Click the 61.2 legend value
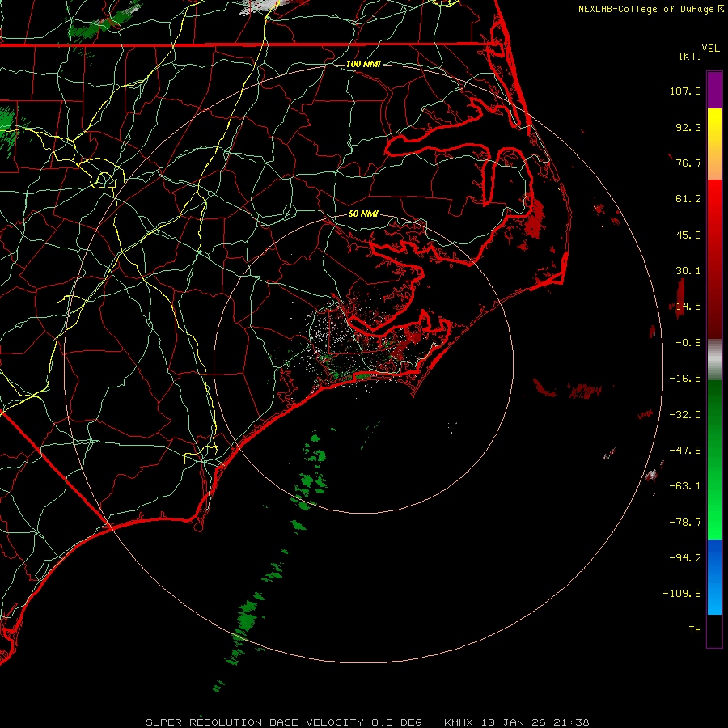This screenshot has width=728, height=728. click(688, 199)
